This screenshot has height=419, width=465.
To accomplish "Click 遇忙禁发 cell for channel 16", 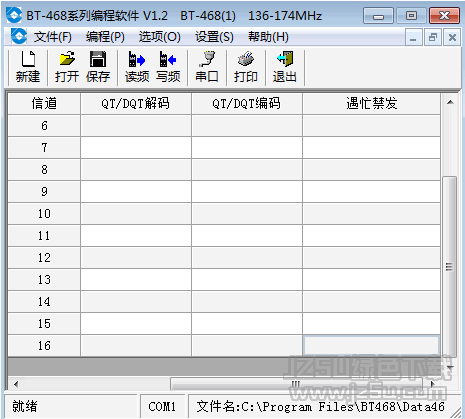I will 372,346.
